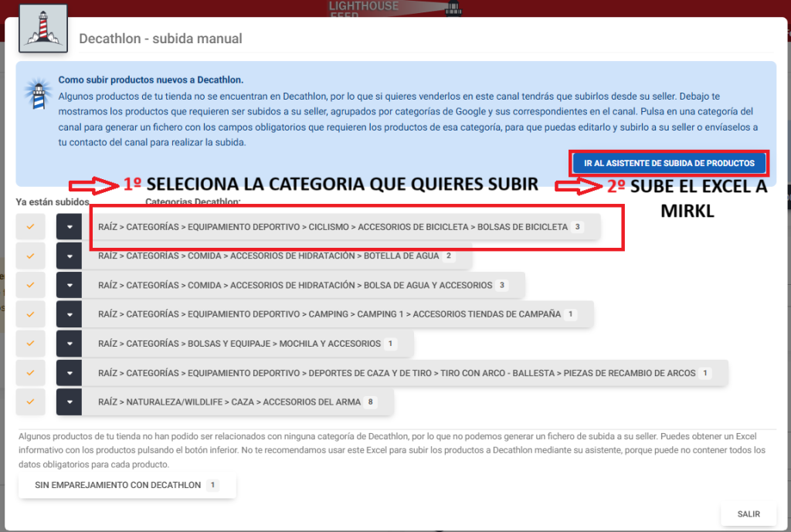
Task: Expand the dropdown arrow for Bolsa de Agua y Accesorios
Action: coord(69,286)
